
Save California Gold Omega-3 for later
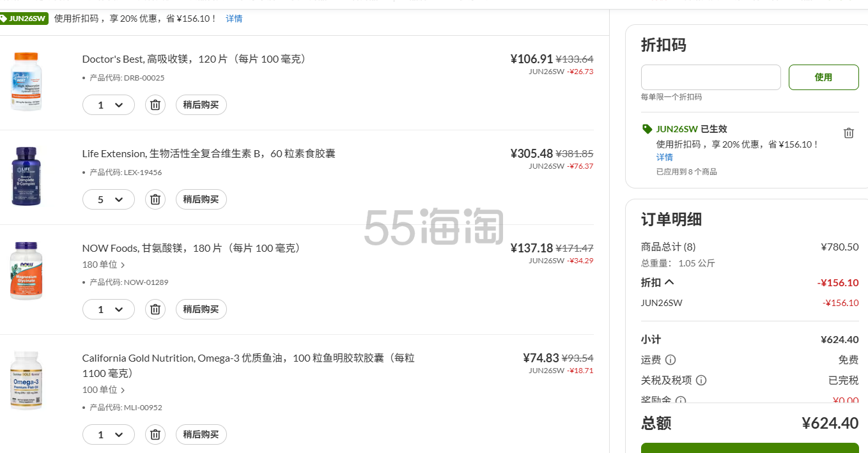click(x=201, y=434)
